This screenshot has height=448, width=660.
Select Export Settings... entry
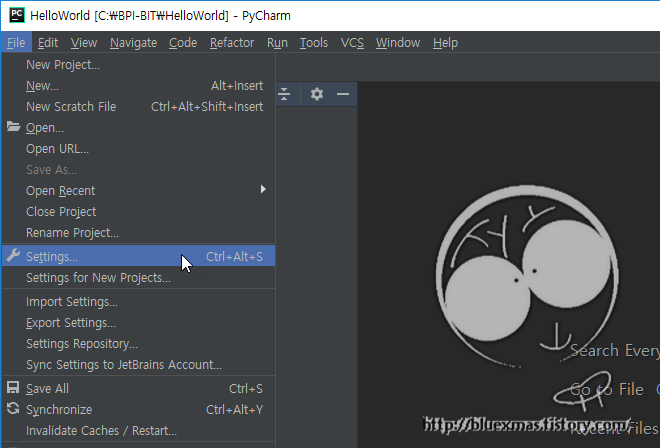tap(138, 323)
